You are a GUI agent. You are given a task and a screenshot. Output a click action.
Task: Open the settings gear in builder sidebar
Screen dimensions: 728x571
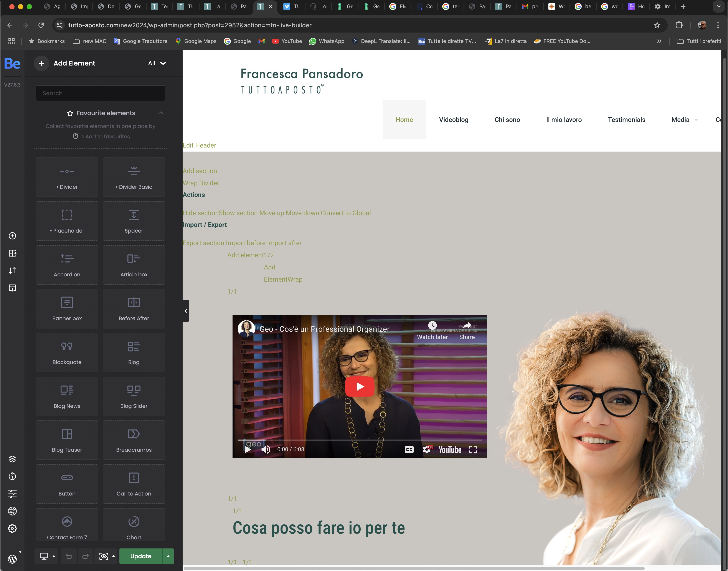[12, 528]
